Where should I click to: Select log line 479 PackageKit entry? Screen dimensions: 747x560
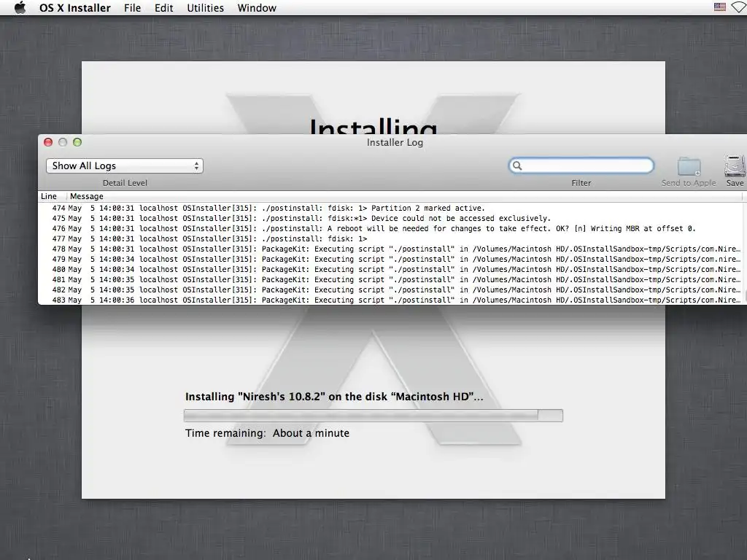(x=391, y=260)
